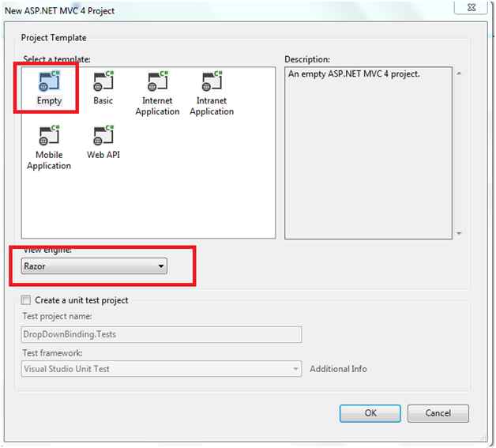Click the 'Internet Application' template label

157,106
